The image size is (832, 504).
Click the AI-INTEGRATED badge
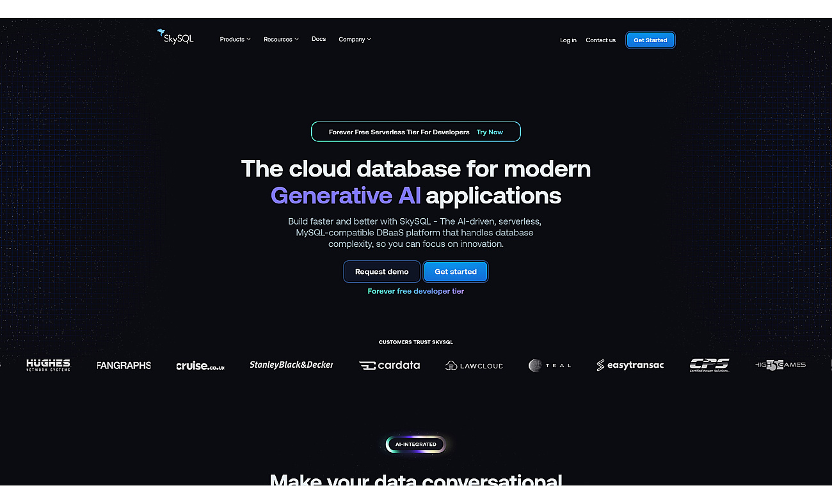(x=416, y=445)
